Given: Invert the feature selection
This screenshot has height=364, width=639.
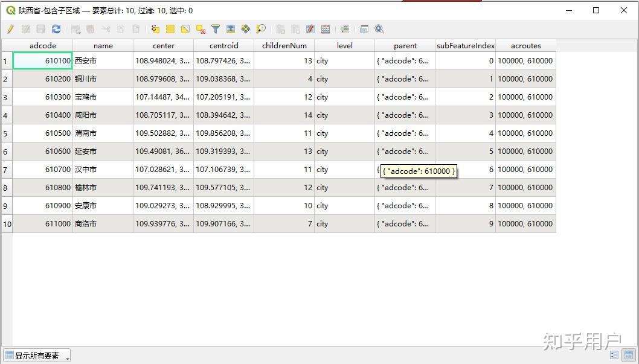Looking at the screenshot, I should 185,29.
